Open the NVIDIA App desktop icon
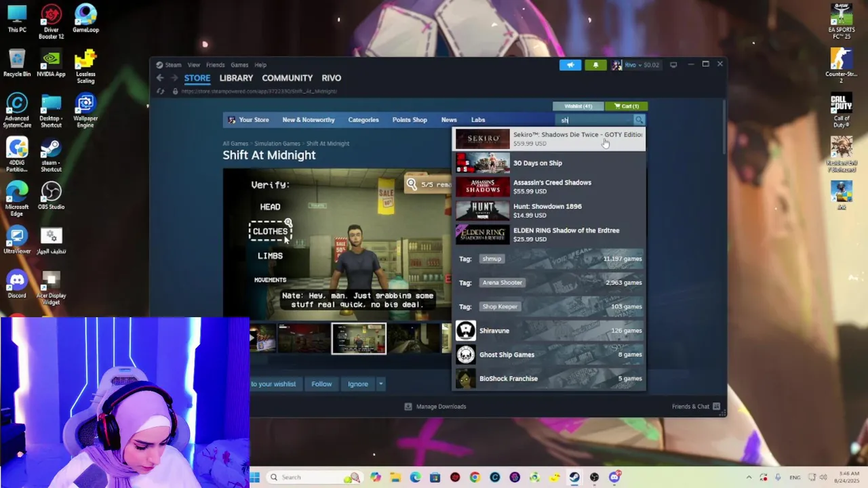The height and width of the screenshot is (488, 868). pyautogui.click(x=51, y=63)
